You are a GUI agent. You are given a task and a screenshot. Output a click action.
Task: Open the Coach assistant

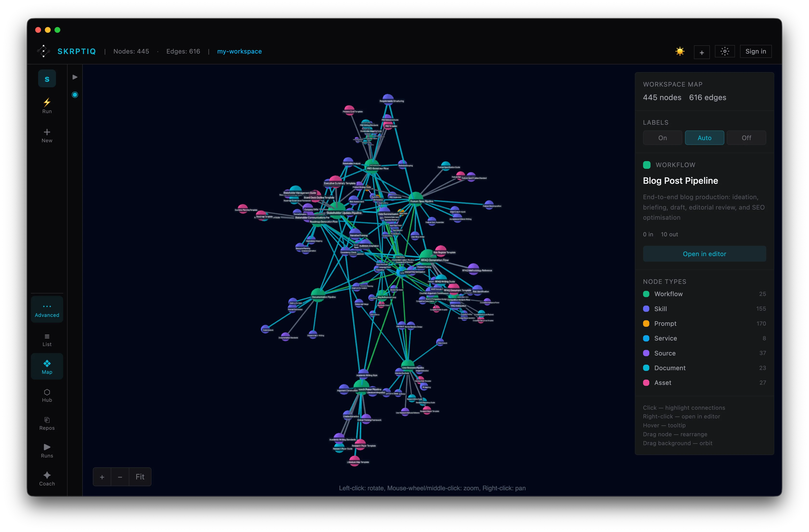47,479
